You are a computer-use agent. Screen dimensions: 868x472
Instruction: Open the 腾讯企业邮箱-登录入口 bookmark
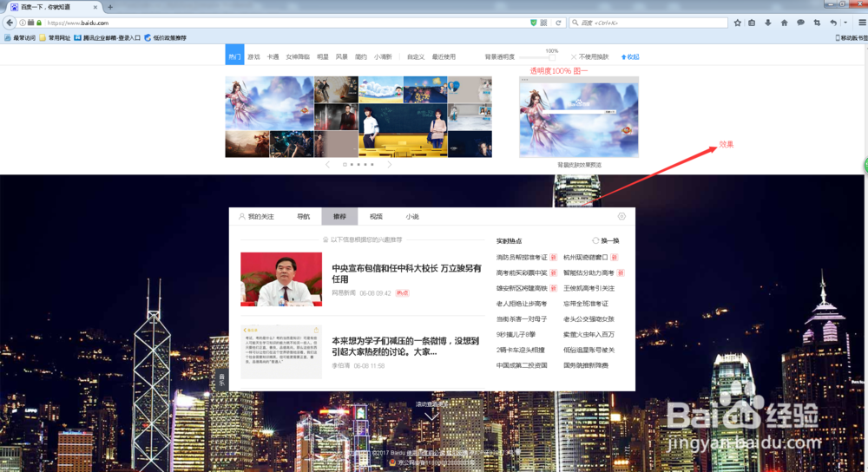click(x=108, y=37)
